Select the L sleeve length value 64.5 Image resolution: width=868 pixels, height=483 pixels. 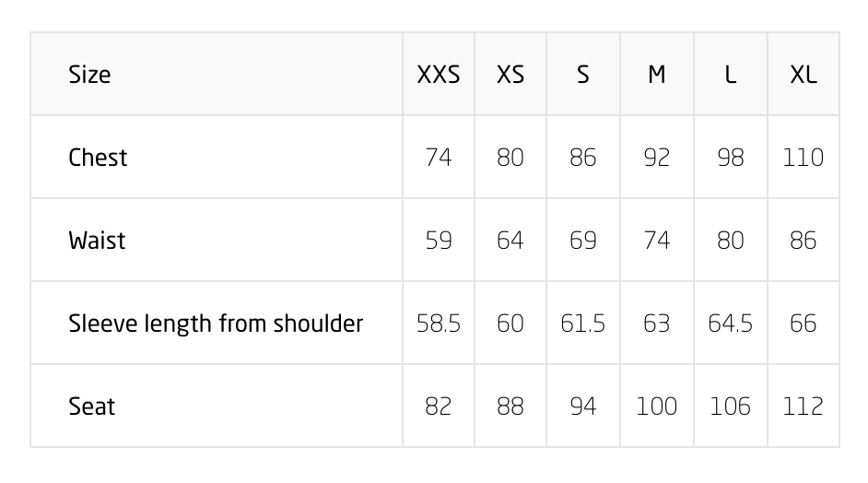[x=730, y=324]
